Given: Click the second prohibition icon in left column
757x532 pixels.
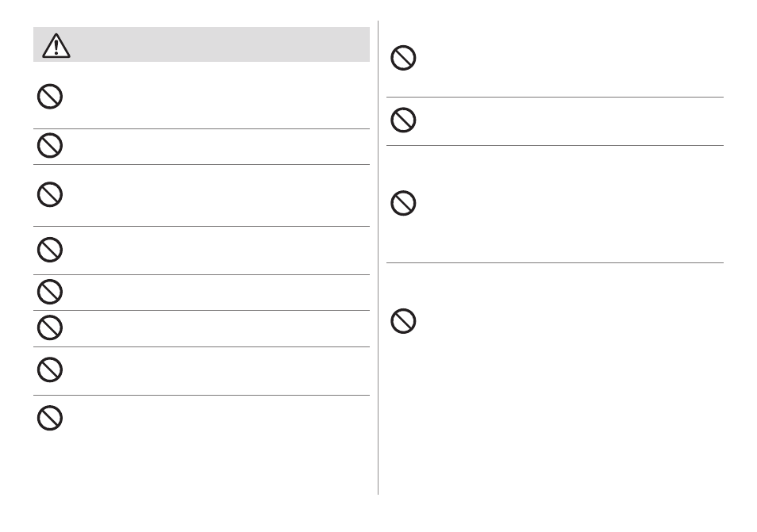Looking at the screenshot, I should coord(50,145).
